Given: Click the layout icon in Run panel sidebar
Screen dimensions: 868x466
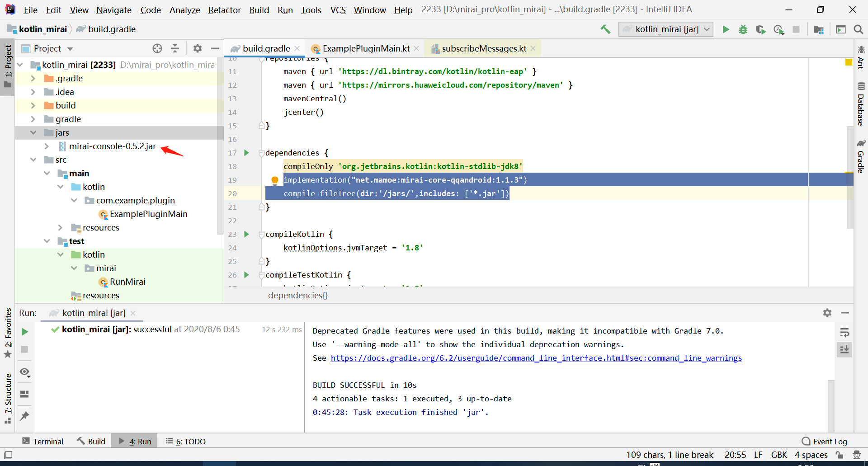Looking at the screenshot, I should (x=24, y=394).
